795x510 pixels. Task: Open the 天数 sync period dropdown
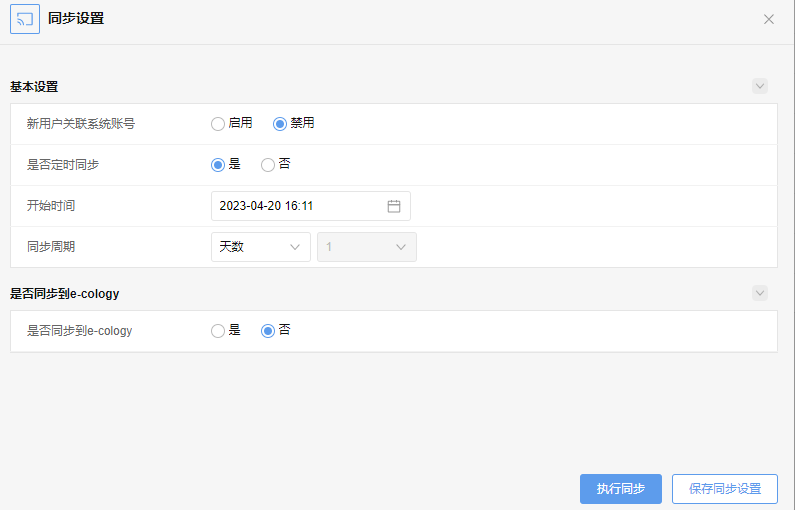pyautogui.click(x=261, y=247)
